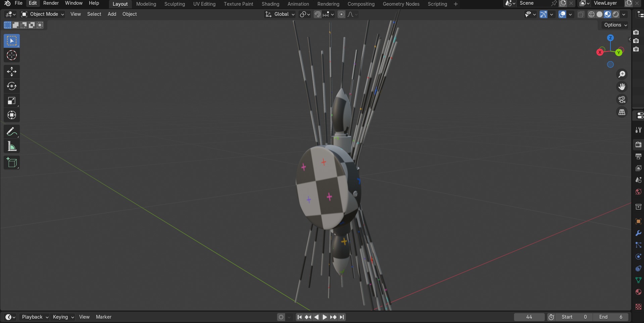Switch to the Sculpting workspace tab
The height and width of the screenshot is (323, 644).
175,4
